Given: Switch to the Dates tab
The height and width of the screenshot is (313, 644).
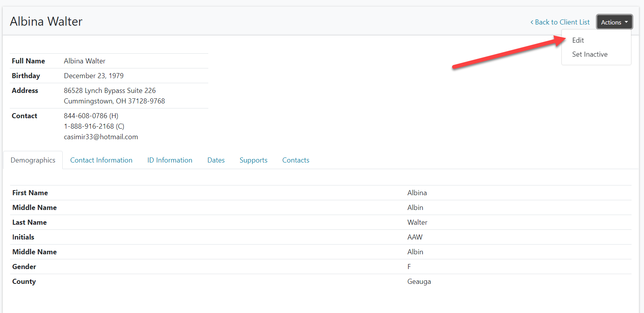Looking at the screenshot, I should tap(216, 160).
